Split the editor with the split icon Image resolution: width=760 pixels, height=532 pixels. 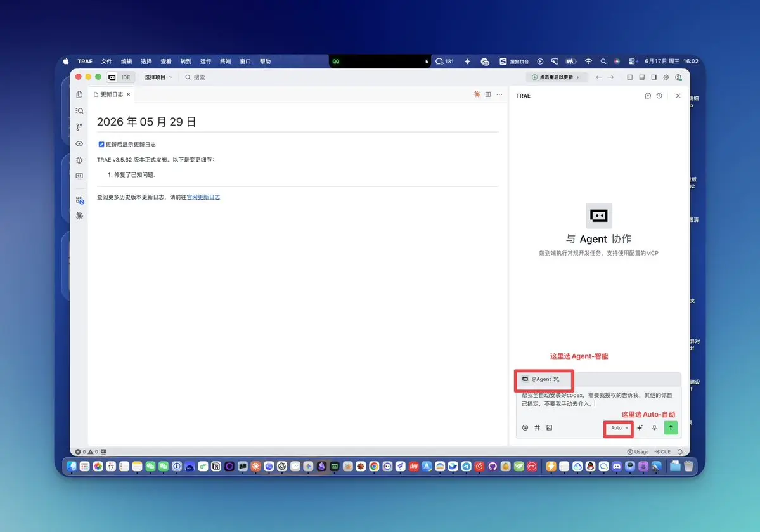[488, 94]
